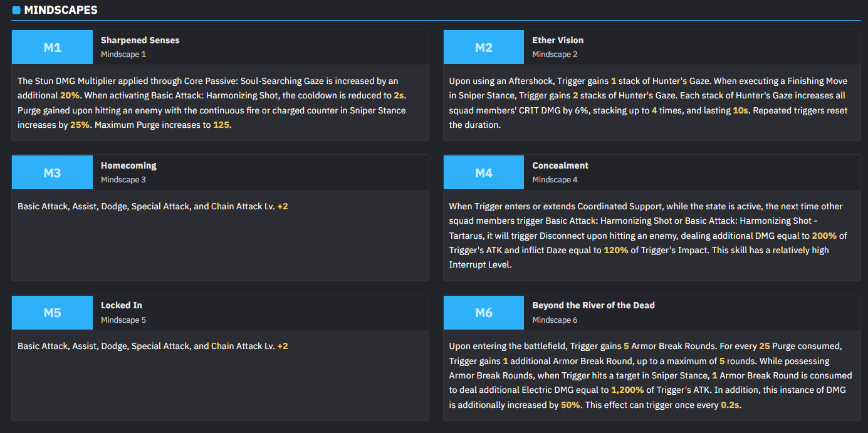868x433 pixels.
Task: Click the Locked In title
Action: (122, 305)
